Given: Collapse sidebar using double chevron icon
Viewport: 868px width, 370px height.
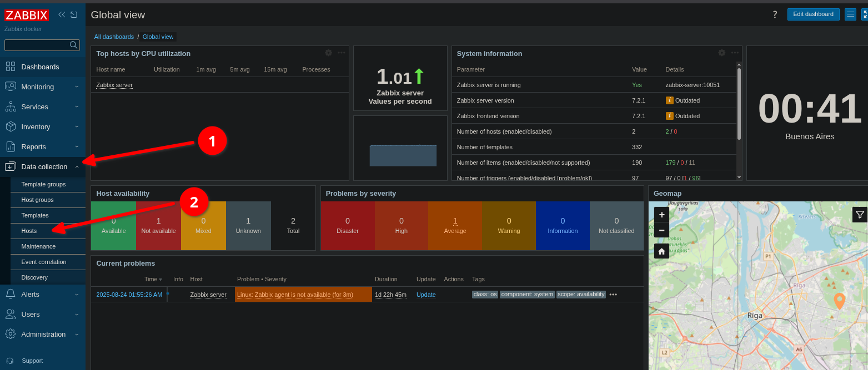Looking at the screenshot, I should pyautogui.click(x=62, y=14).
